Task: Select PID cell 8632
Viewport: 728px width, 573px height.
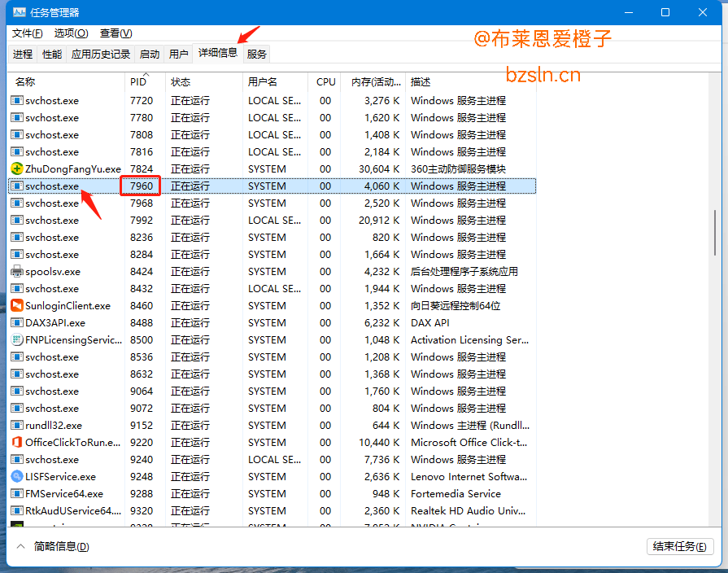Action: [x=142, y=374]
